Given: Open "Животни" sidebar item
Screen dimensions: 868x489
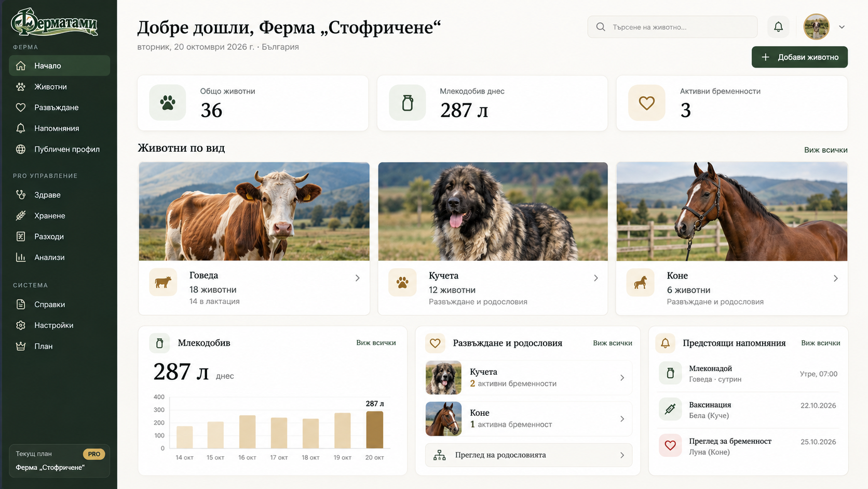Looking at the screenshot, I should coord(59,87).
